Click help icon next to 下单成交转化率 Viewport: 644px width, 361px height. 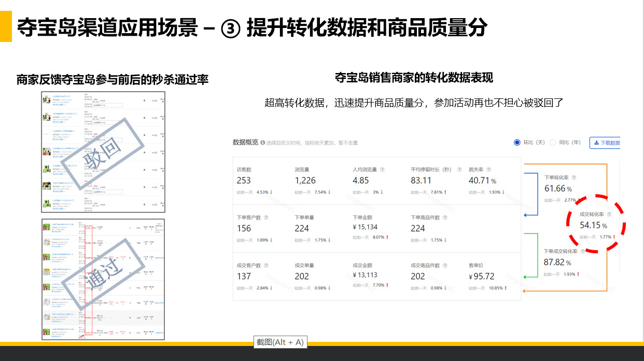(583, 251)
